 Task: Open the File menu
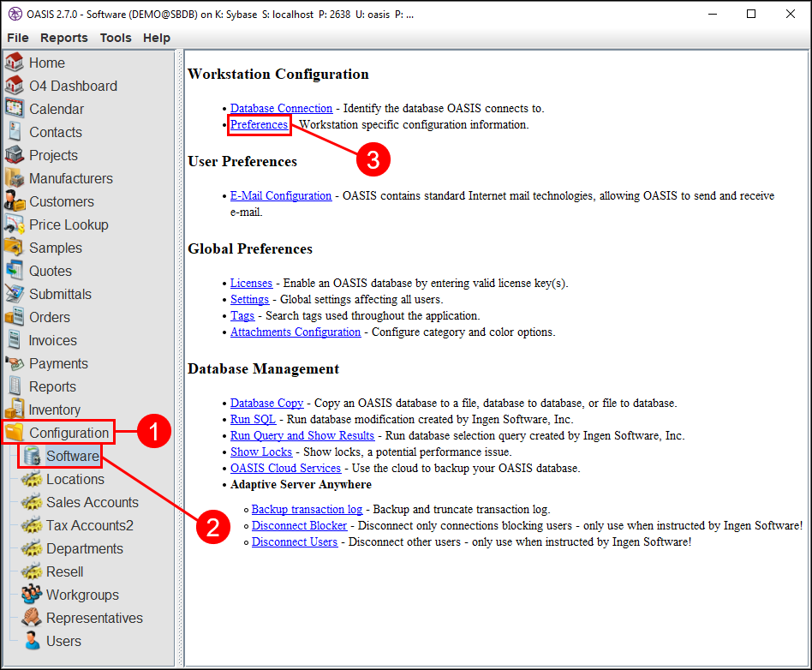point(18,38)
